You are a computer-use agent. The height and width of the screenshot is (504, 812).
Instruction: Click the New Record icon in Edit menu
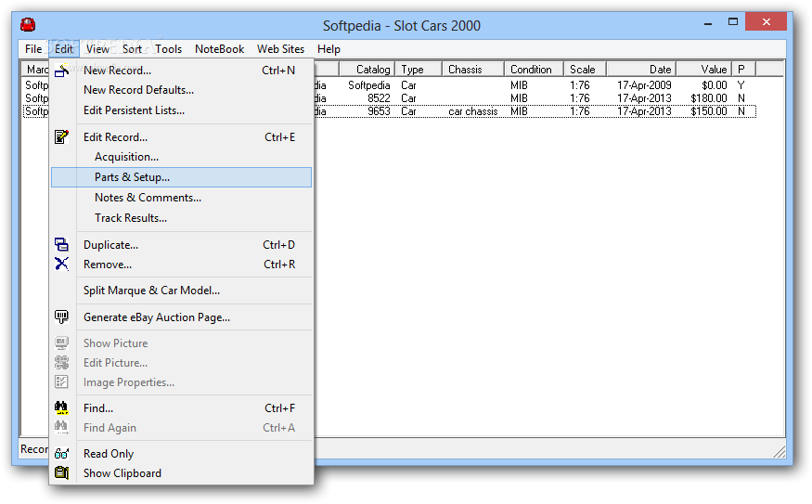click(x=61, y=71)
